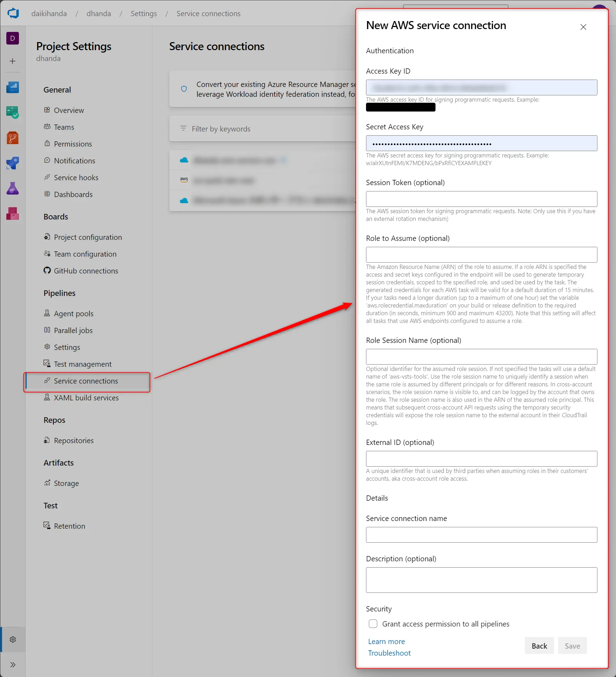Click dhanda breadcrumb link
The image size is (616, 677).
pyautogui.click(x=99, y=13)
